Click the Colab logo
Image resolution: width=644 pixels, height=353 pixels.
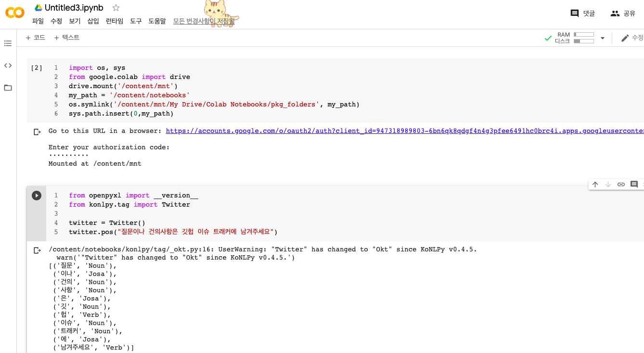tap(14, 13)
